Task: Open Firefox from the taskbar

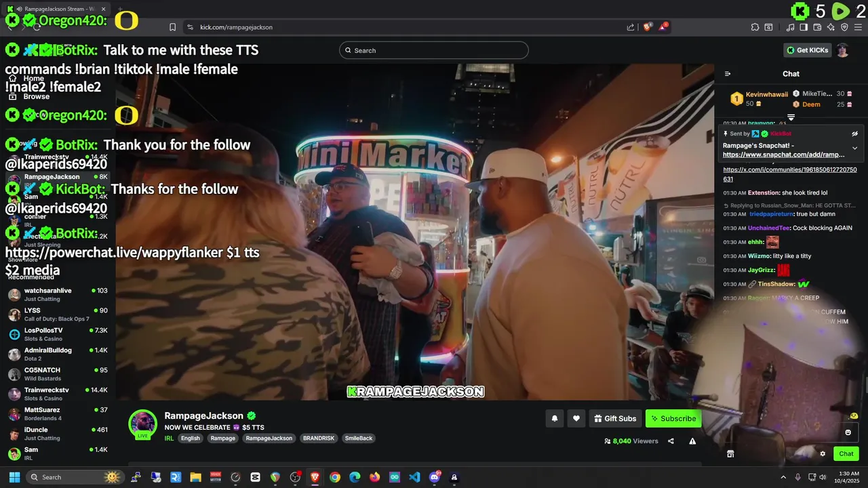Action: tap(375, 477)
